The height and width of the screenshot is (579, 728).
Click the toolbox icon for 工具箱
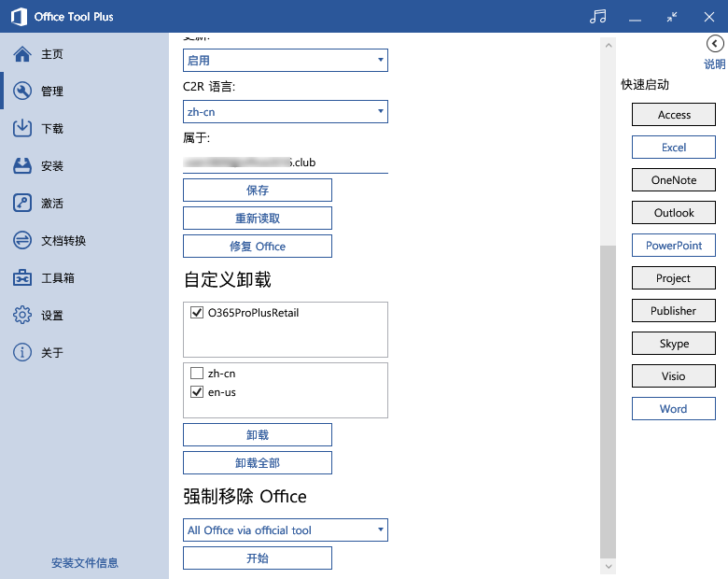22,278
